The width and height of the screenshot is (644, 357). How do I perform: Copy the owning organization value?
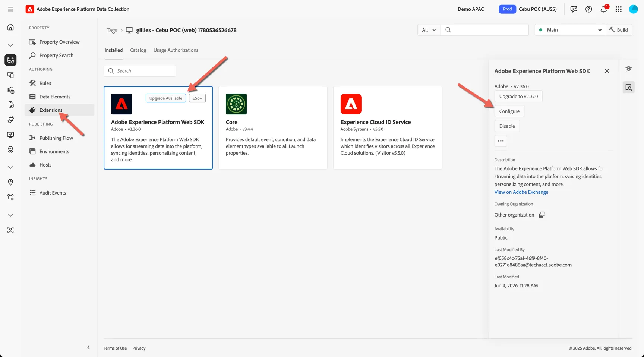[x=542, y=215]
